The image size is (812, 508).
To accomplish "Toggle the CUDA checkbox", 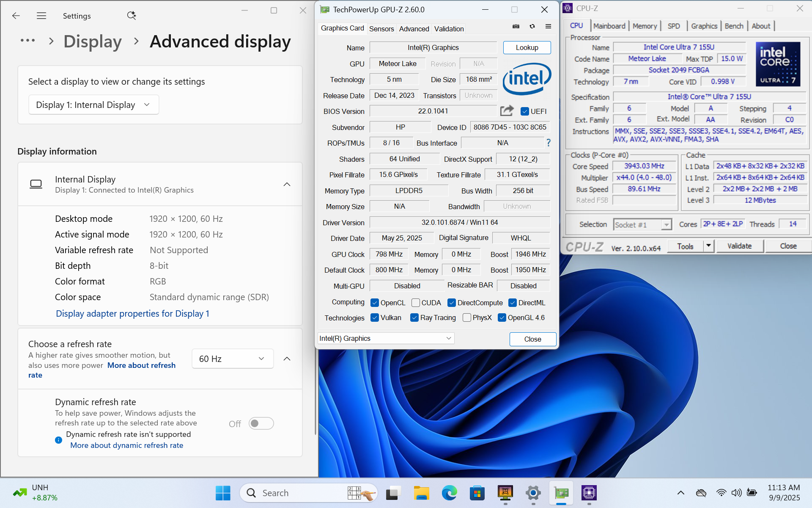I will pyautogui.click(x=416, y=303).
